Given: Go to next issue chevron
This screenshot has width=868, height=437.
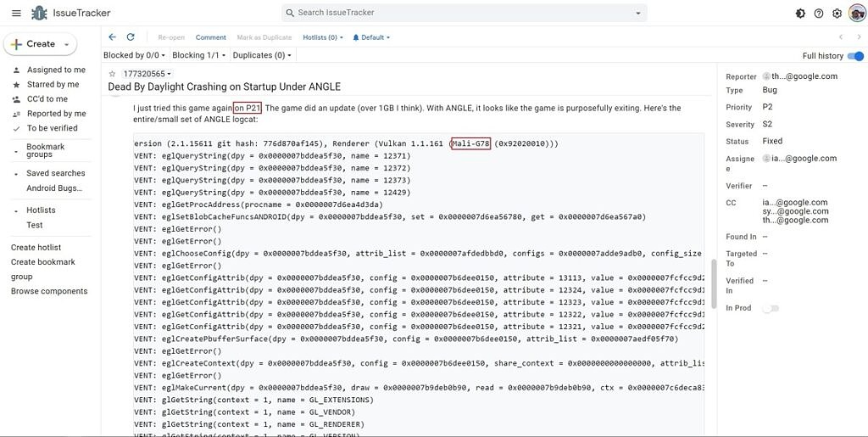Looking at the screenshot, I should tap(859, 37).
